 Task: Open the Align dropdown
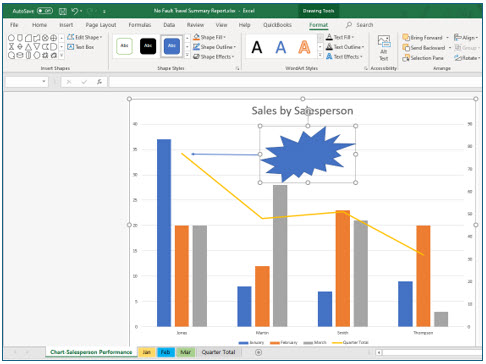click(x=466, y=38)
